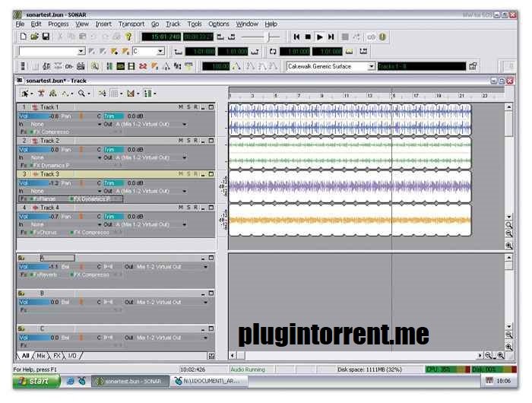Viewport: 532px width, 403px height.
Task: Arm Track 4 for recording with R
Action: tap(196, 207)
